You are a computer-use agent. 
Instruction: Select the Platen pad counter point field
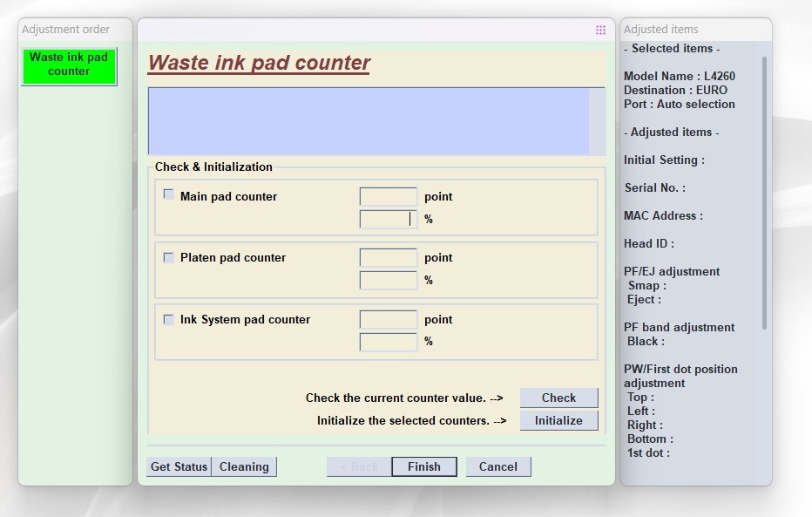[x=388, y=258]
